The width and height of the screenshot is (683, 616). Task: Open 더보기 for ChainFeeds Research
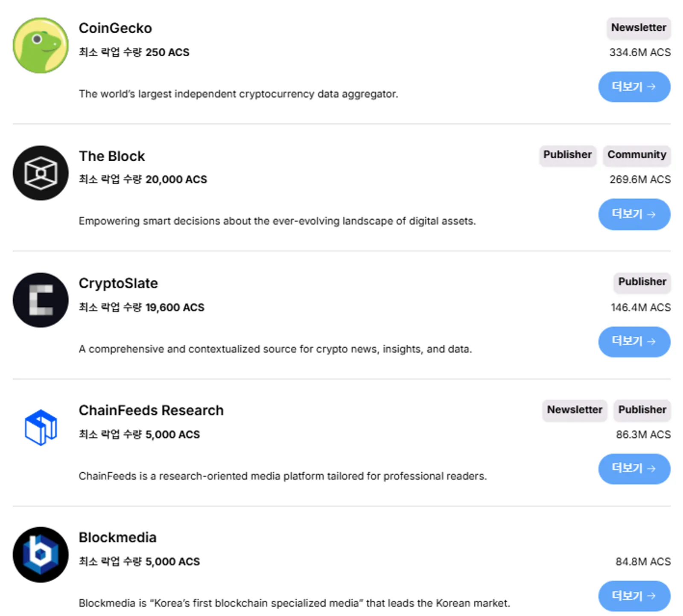click(634, 468)
